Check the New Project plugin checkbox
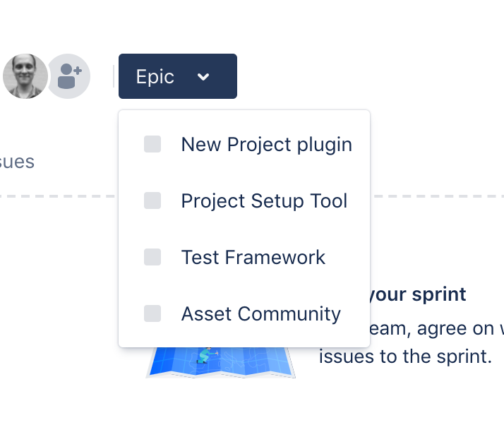Viewport: 504px width, 425px height. click(x=152, y=144)
